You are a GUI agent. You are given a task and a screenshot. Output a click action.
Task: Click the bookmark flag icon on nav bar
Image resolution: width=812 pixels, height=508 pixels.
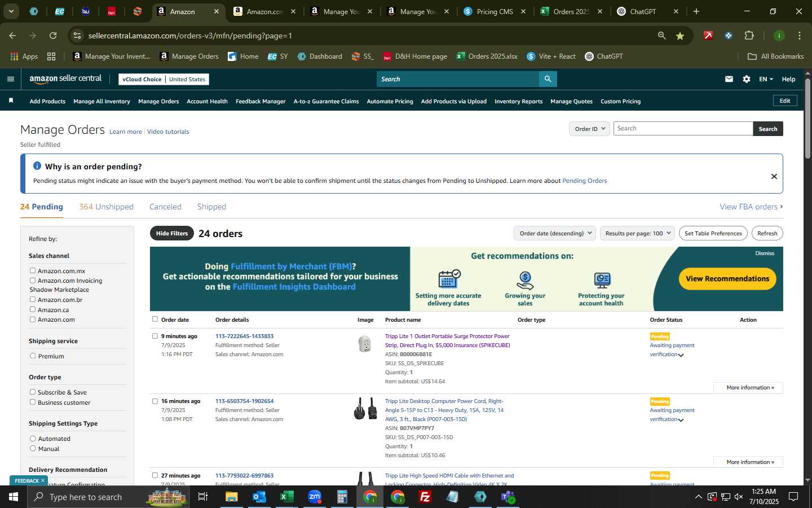[x=11, y=100]
